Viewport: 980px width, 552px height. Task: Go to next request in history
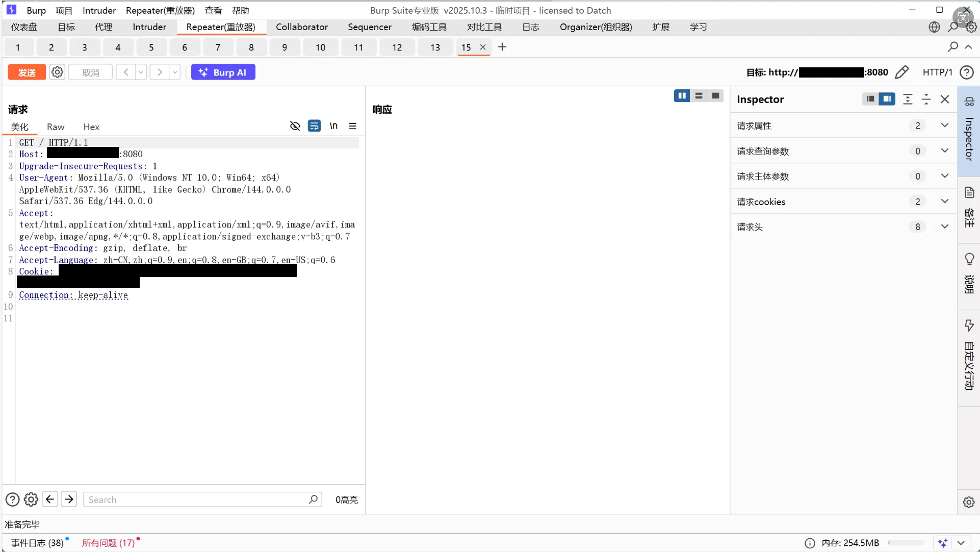coord(160,72)
